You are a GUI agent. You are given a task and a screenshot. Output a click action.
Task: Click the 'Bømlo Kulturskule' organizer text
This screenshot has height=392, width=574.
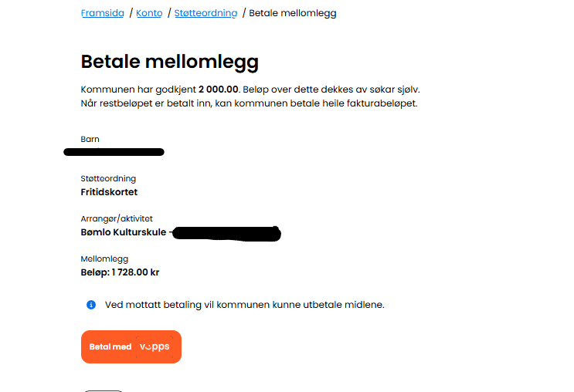pyautogui.click(x=123, y=231)
